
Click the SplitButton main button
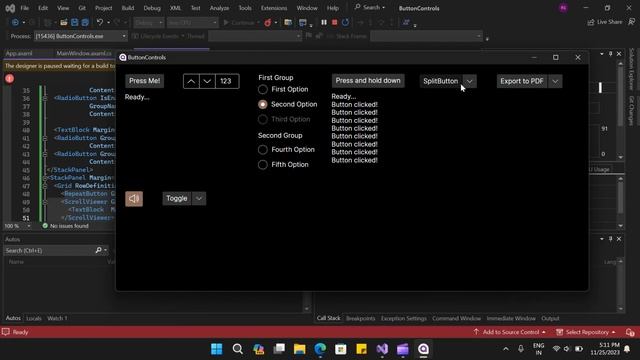click(441, 81)
